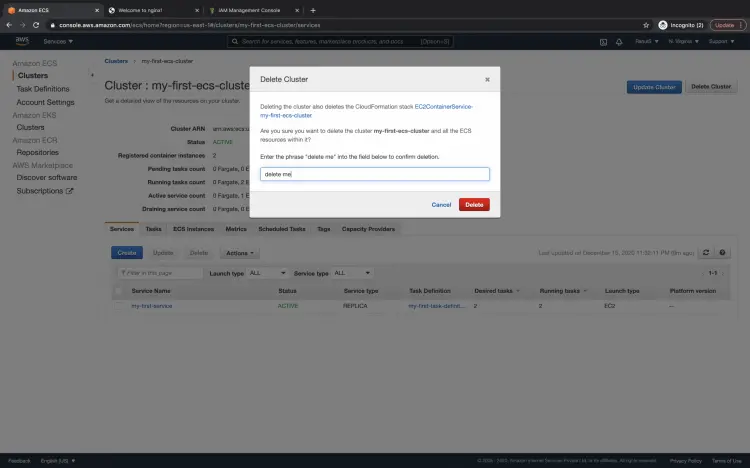The width and height of the screenshot is (750, 468).
Task: Click the search magnifier icon in AWS header
Action: pyautogui.click(x=235, y=42)
